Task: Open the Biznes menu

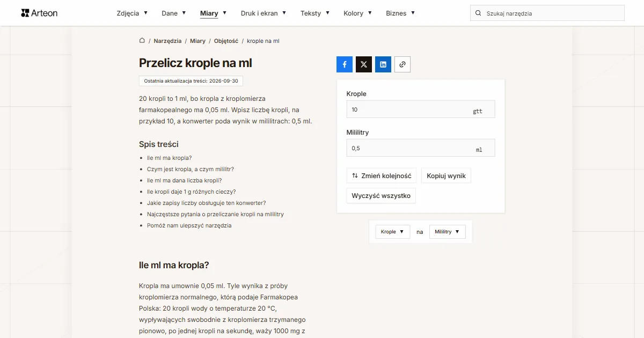Action: [400, 13]
